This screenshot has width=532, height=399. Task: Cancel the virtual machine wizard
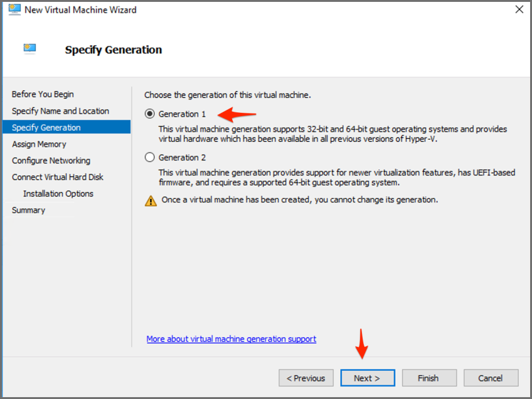pos(491,378)
